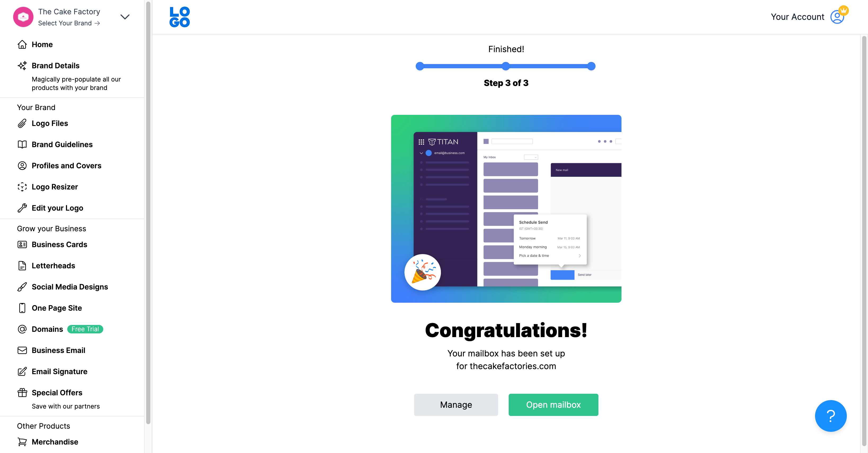This screenshot has height=453, width=868.
Task: Click the Free Trial toggle for Domains
Action: coord(84,329)
